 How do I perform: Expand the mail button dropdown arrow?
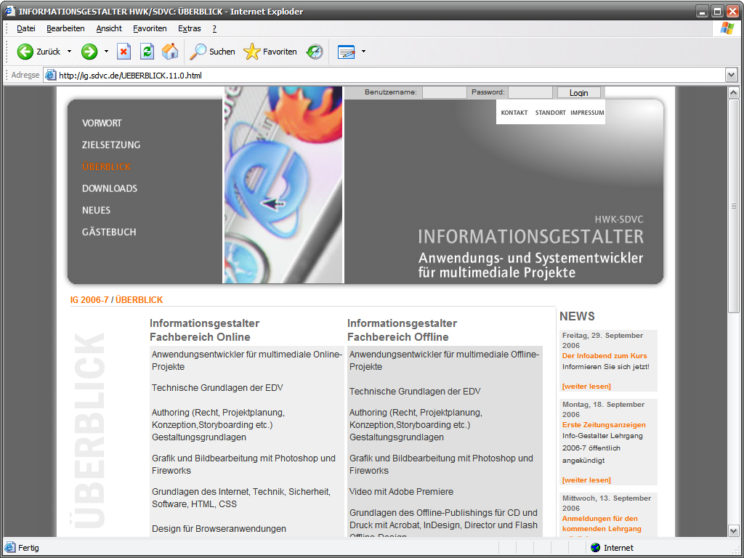pyautogui.click(x=363, y=51)
